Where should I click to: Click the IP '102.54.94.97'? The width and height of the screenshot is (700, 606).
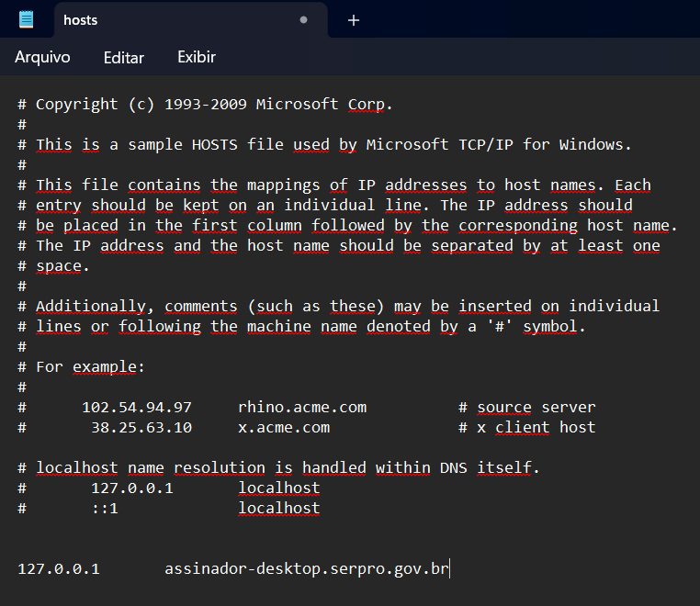137,408
